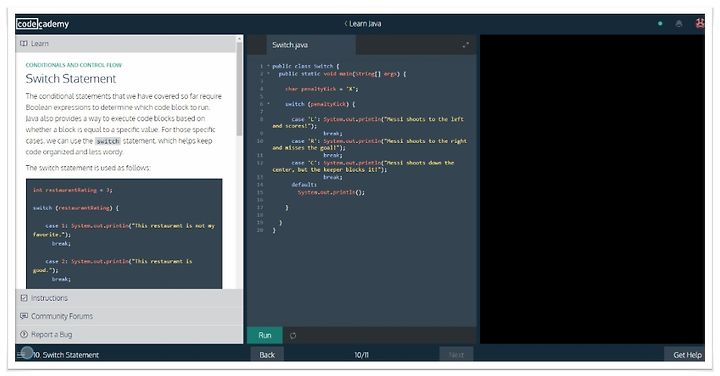This screenshot has height=376, width=720.
Task: Run the code with Run button
Action: (265, 335)
